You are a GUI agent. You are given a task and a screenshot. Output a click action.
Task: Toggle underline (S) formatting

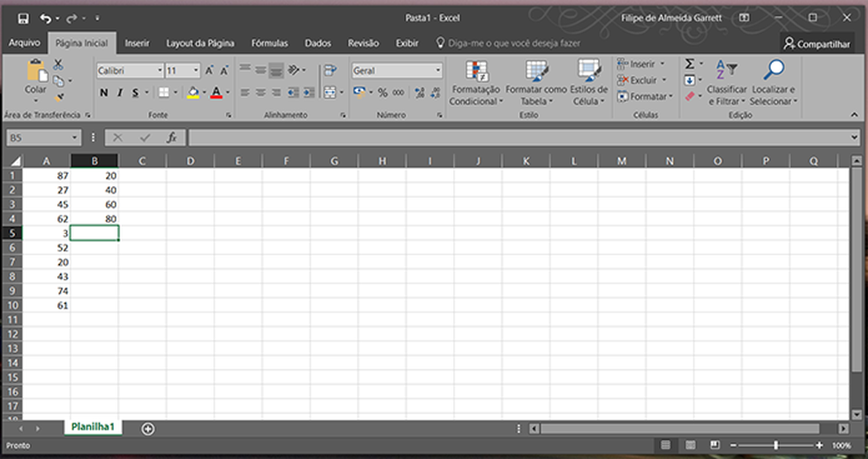pyautogui.click(x=136, y=93)
